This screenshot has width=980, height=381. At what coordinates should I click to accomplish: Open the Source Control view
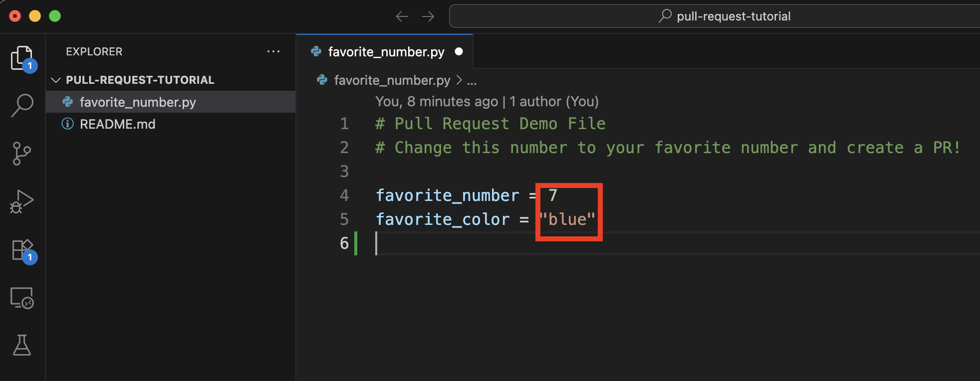coord(21,154)
